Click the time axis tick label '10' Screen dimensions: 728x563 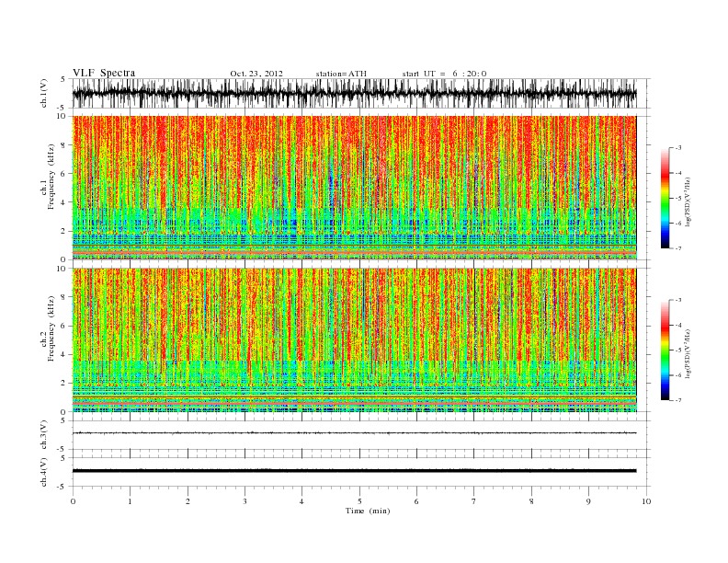tap(646, 501)
